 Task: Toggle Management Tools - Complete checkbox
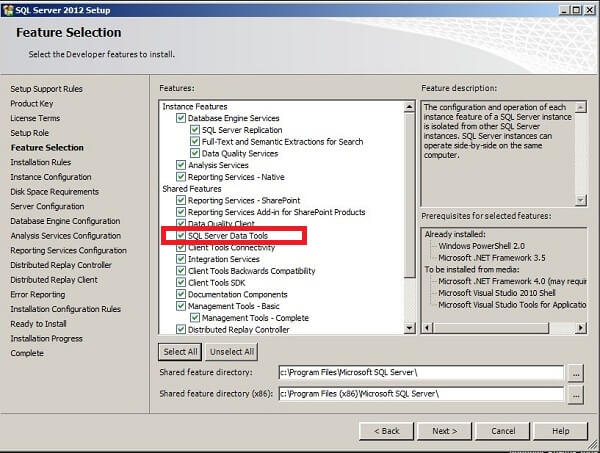195,318
